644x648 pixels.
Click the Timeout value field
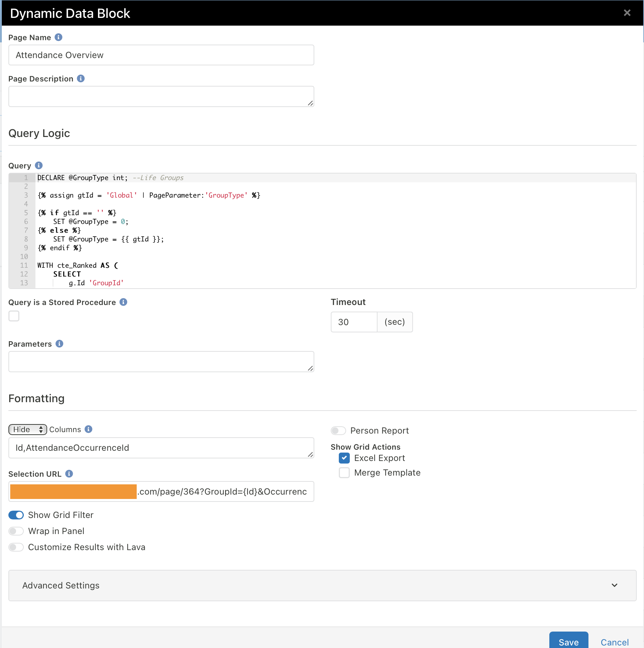point(354,322)
